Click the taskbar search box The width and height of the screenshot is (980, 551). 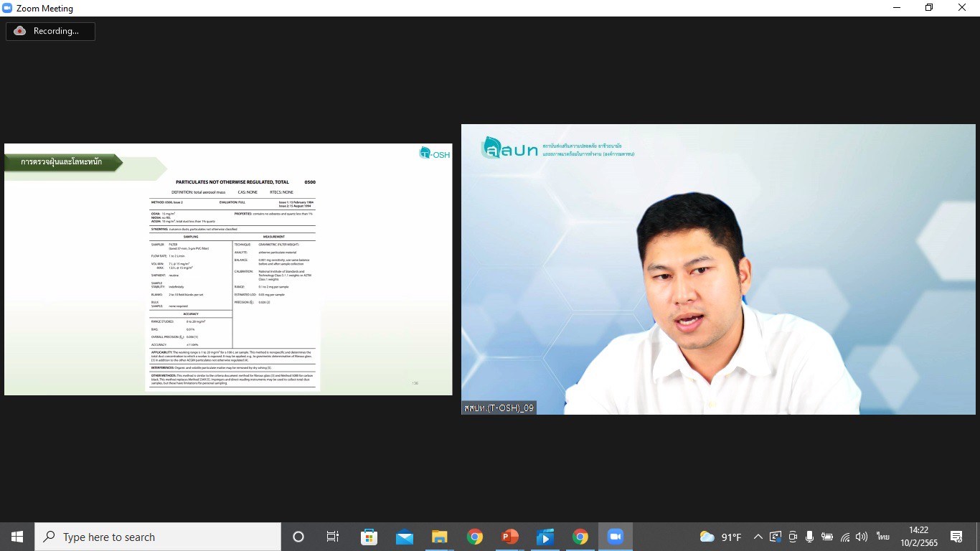158,537
